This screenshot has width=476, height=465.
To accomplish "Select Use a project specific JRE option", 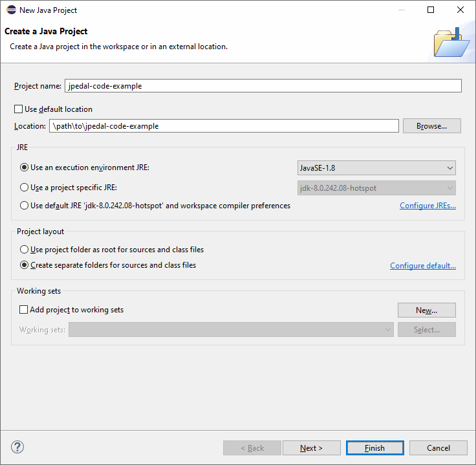I will [x=25, y=188].
